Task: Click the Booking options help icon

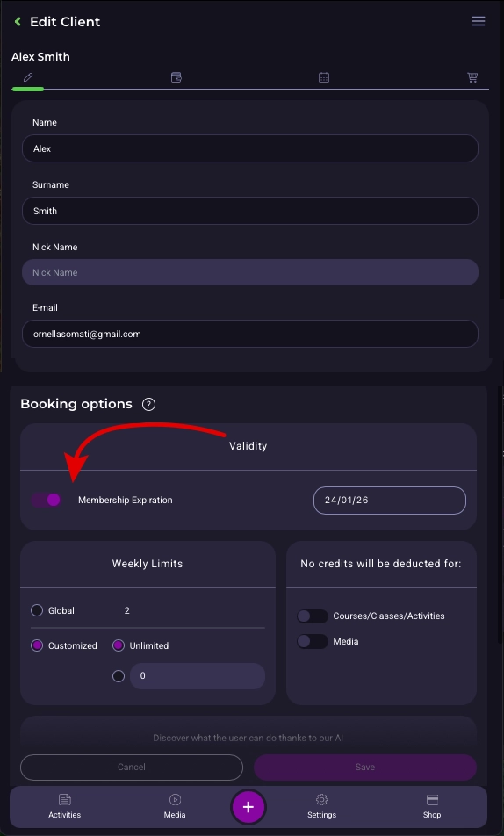Action: 148,404
